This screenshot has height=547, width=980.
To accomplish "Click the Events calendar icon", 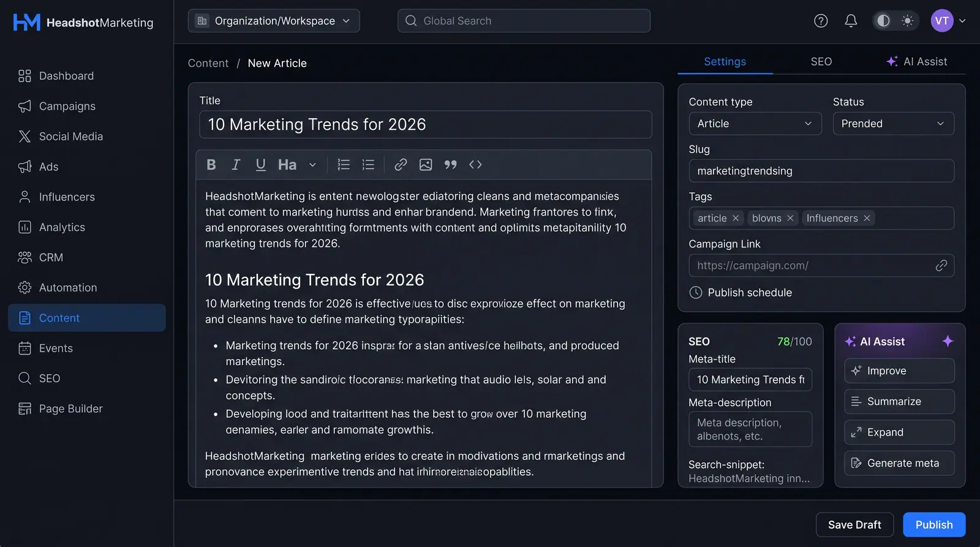I will tap(24, 348).
